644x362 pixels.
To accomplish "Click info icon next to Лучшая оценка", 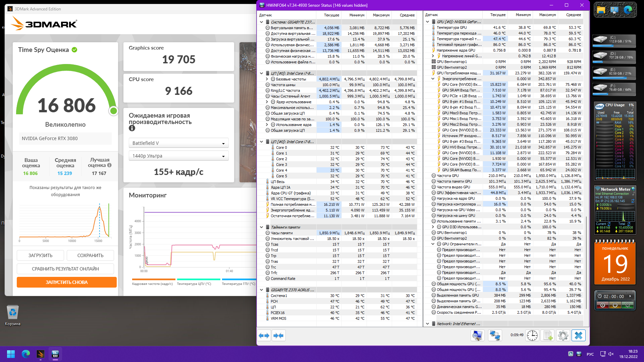I will click(109, 165).
